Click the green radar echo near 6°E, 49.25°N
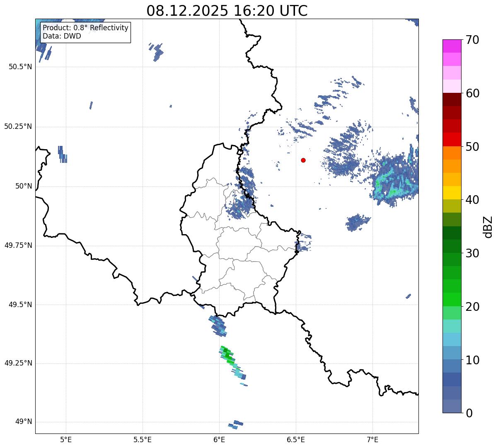This screenshot has height=448, width=498. click(227, 355)
